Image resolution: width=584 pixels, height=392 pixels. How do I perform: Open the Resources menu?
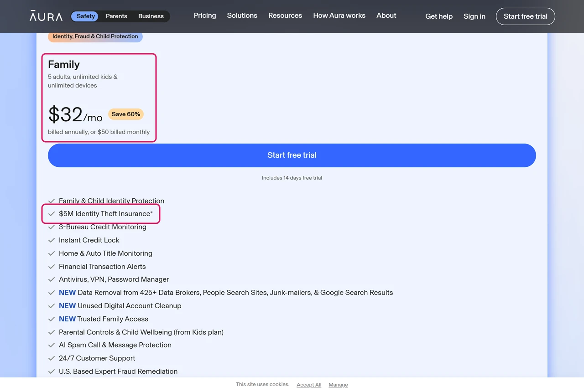point(285,15)
